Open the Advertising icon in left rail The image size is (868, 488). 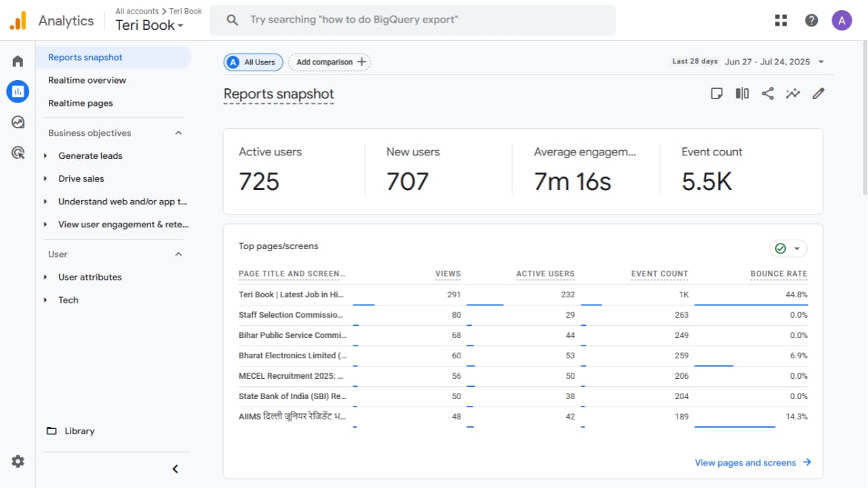pos(18,153)
